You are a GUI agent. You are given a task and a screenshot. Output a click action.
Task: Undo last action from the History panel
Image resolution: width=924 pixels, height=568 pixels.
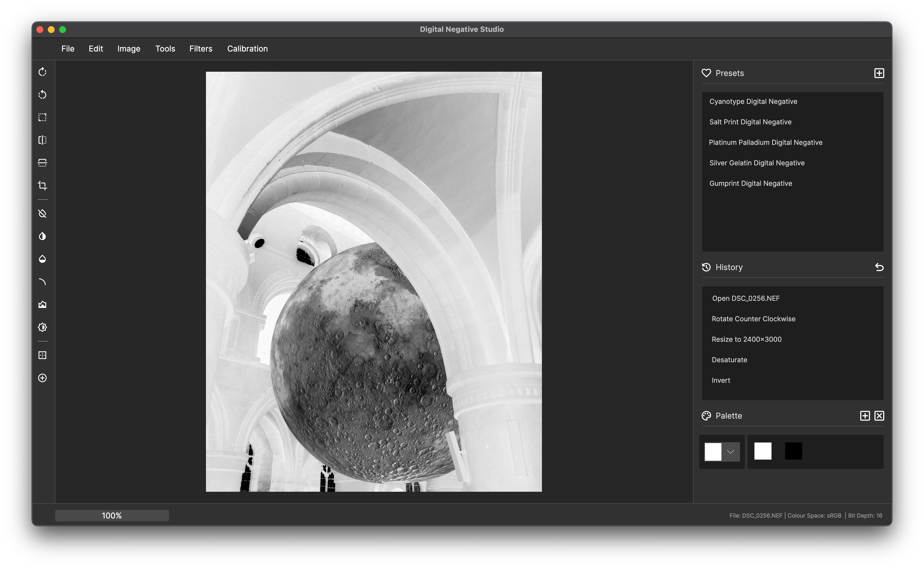click(879, 267)
